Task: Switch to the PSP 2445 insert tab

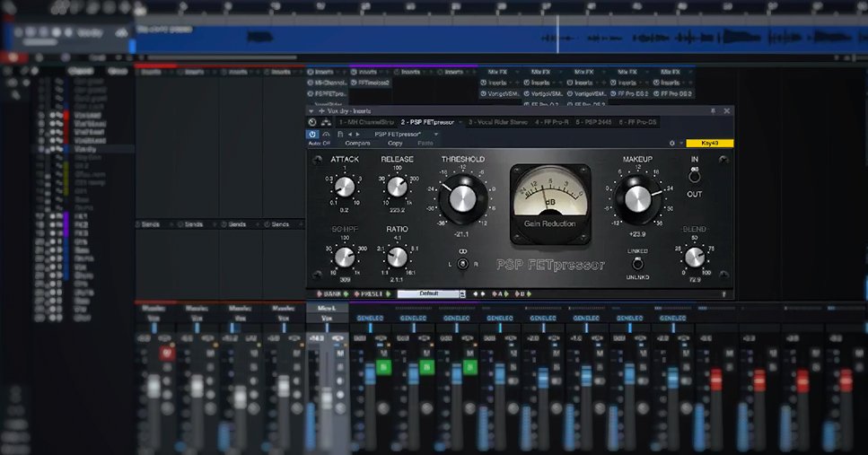Action: 592,122
